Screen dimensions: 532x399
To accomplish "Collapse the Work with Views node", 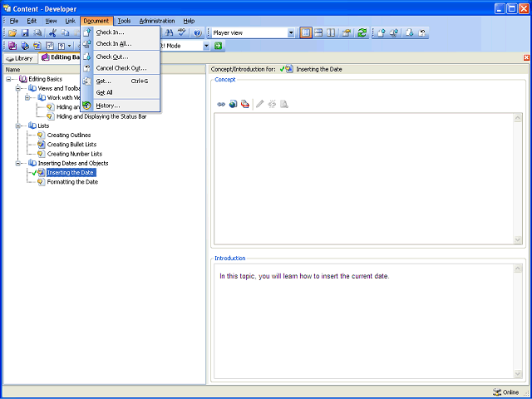I will [27, 98].
